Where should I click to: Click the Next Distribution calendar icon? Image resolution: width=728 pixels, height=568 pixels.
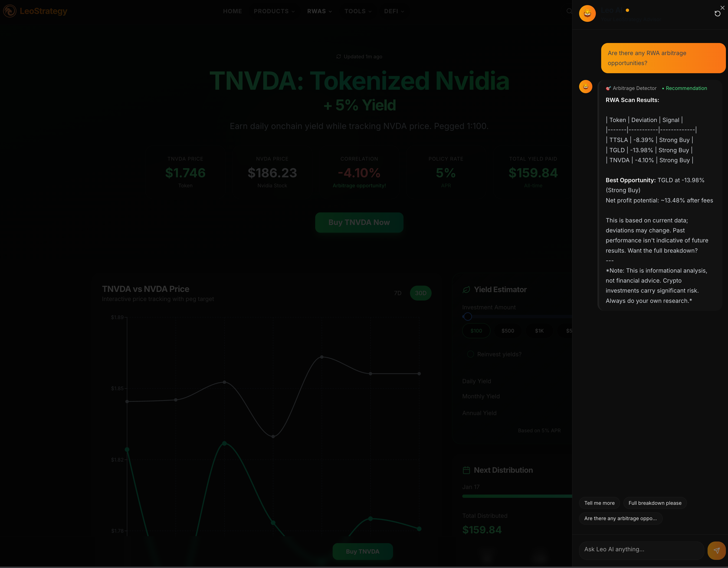click(x=466, y=470)
